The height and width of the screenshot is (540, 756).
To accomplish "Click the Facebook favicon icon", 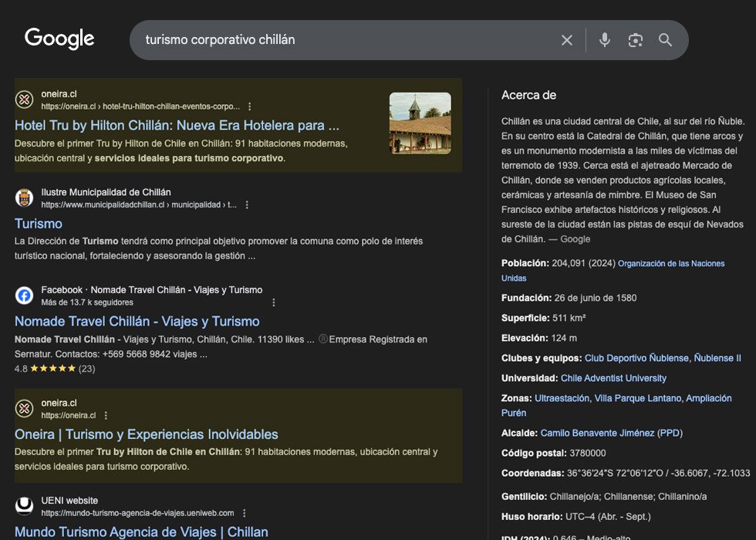I will [x=25, y=295].
